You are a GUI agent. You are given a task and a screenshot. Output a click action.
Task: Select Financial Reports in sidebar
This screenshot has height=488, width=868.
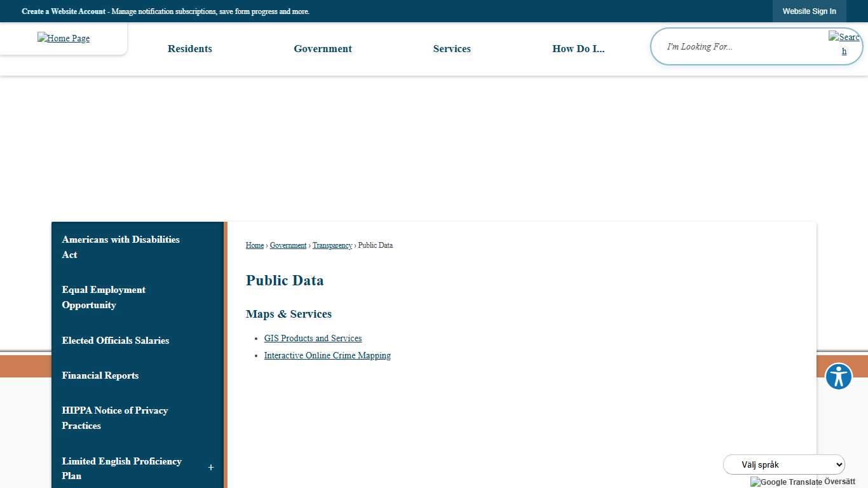coord(100,376)
